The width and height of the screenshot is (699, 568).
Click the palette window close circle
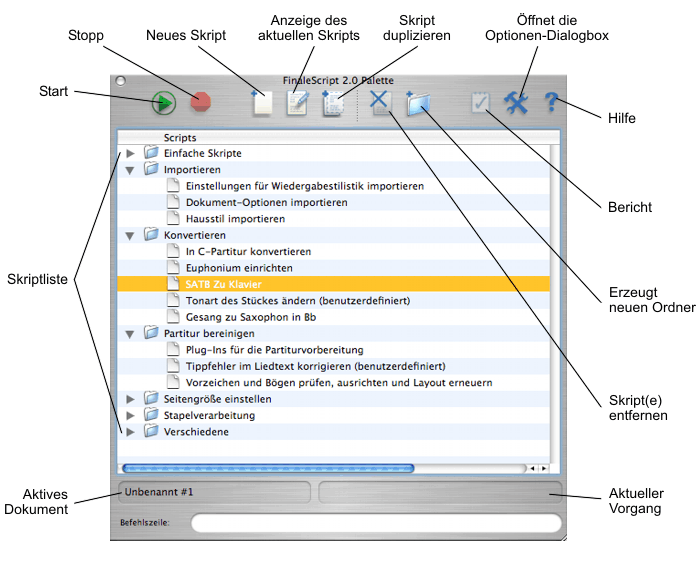[120, 81]
